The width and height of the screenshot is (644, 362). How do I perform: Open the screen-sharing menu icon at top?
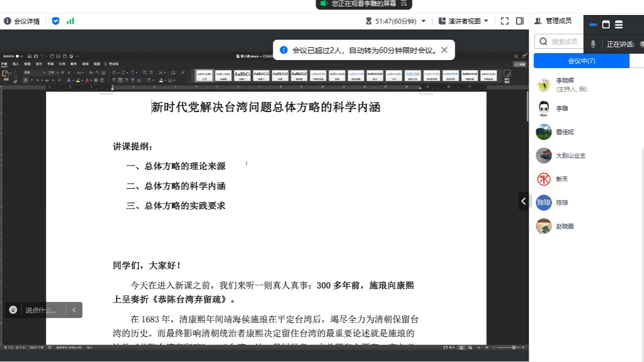404,3
